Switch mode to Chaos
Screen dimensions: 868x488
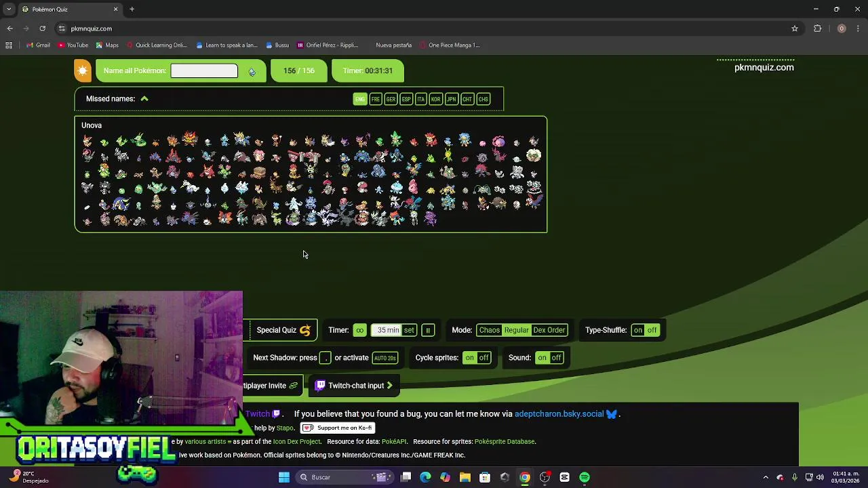tap(489, 330)
